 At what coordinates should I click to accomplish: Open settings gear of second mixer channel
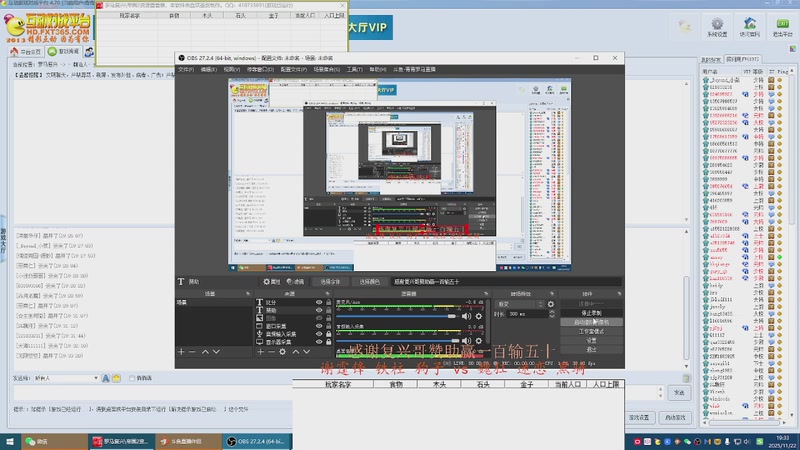point(479,340)
